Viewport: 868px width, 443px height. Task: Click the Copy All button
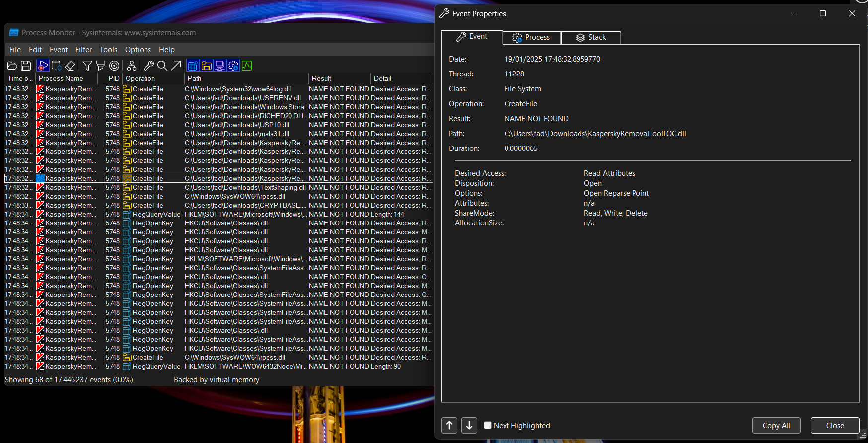coord(777,425)
